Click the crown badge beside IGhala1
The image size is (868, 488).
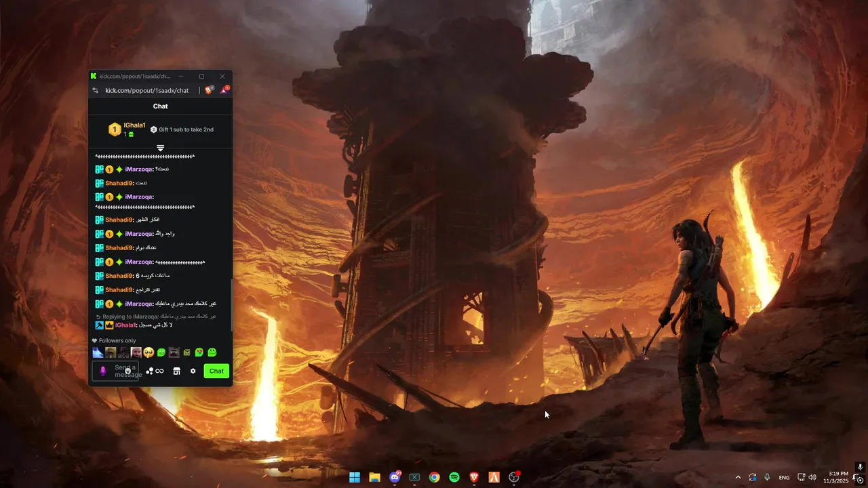(108, 325)
